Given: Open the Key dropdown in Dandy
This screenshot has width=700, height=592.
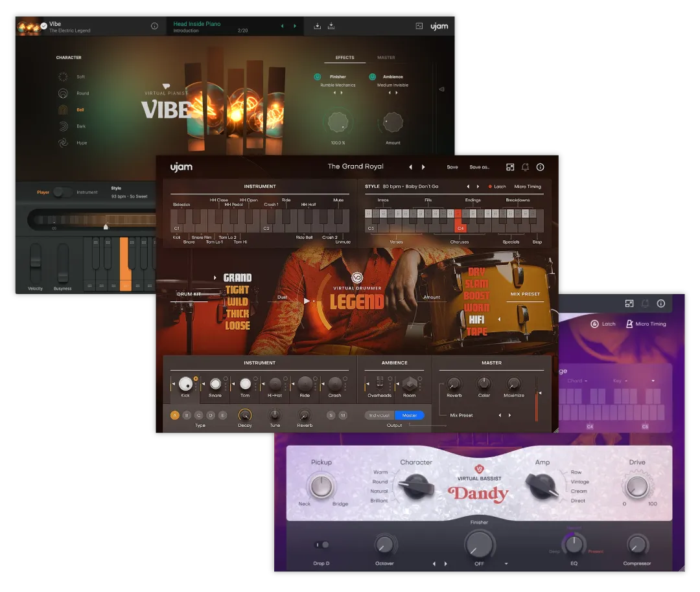Looking at the screenshot, I should (620, 381).
